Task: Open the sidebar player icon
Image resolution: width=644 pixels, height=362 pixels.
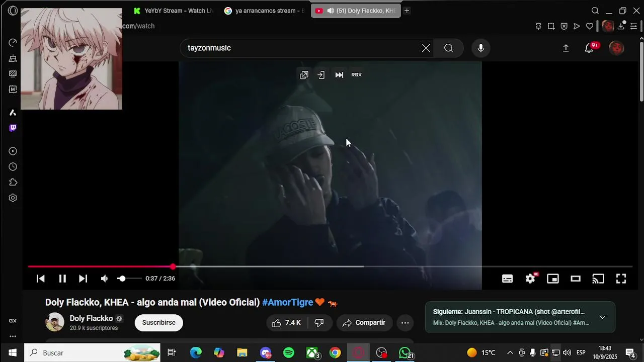Action: pos(13,151)
